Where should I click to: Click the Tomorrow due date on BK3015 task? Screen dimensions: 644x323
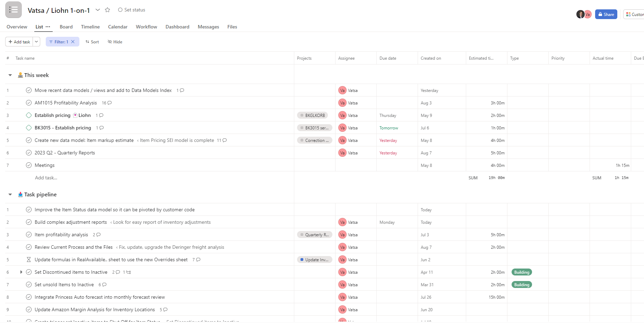388,128
